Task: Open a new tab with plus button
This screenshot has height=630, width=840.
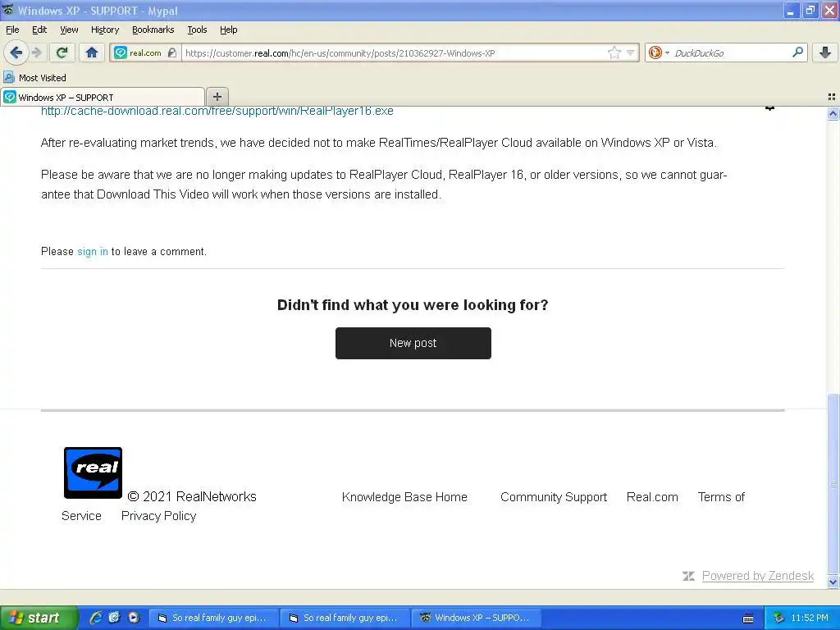Action: (x=217, y=97)
